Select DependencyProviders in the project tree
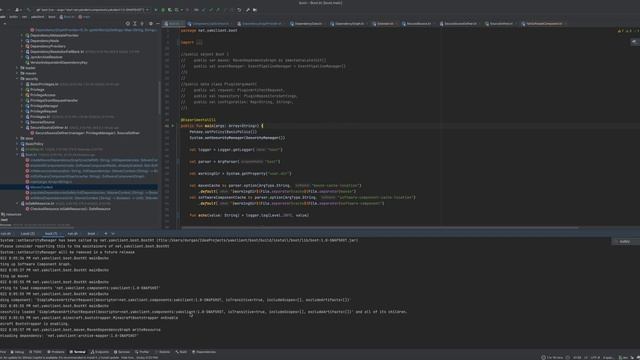This screenshot has width=640, height=360. point(48,46)
